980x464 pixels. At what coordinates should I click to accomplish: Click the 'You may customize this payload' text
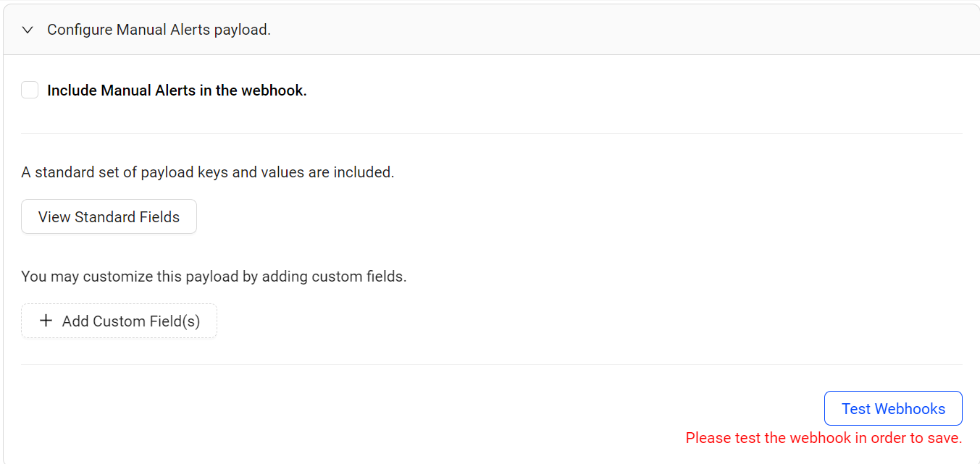(214, 277)
